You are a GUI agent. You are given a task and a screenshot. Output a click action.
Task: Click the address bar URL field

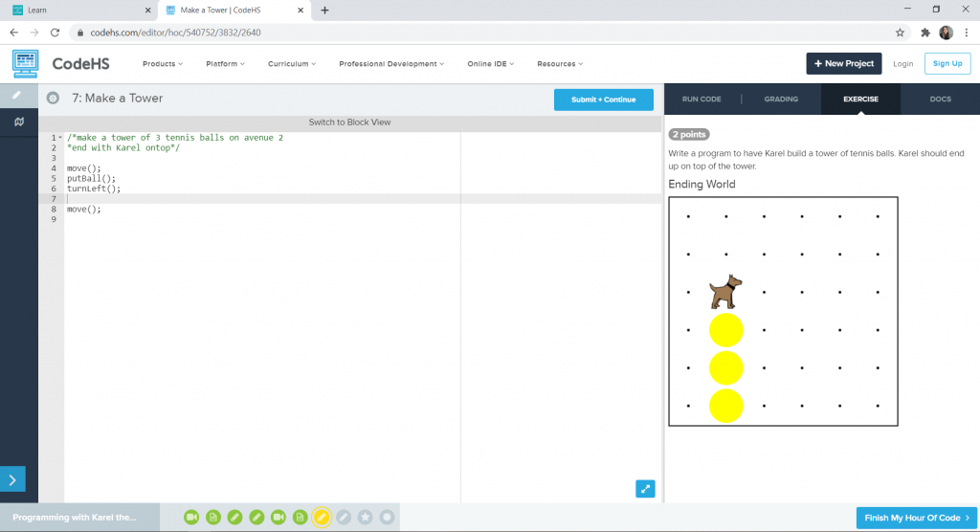pyautogui.click(x=481, y=33)
